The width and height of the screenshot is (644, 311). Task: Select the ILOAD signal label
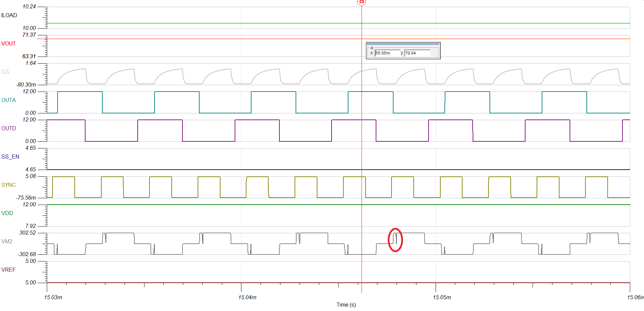pyautogui.click(x=9, y=15)
